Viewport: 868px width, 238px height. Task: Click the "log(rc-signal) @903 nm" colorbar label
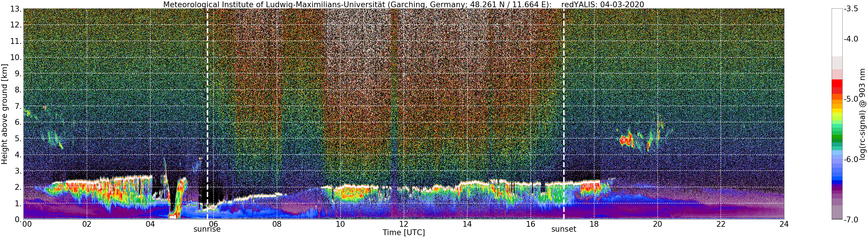[x=862, y=114]
